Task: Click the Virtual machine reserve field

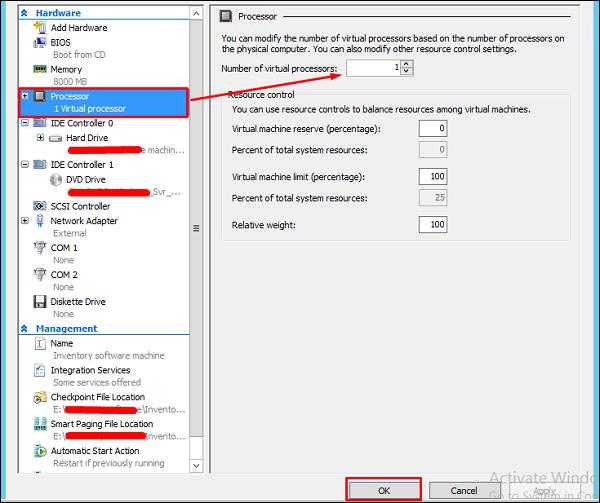Action: tap(433, 128)
